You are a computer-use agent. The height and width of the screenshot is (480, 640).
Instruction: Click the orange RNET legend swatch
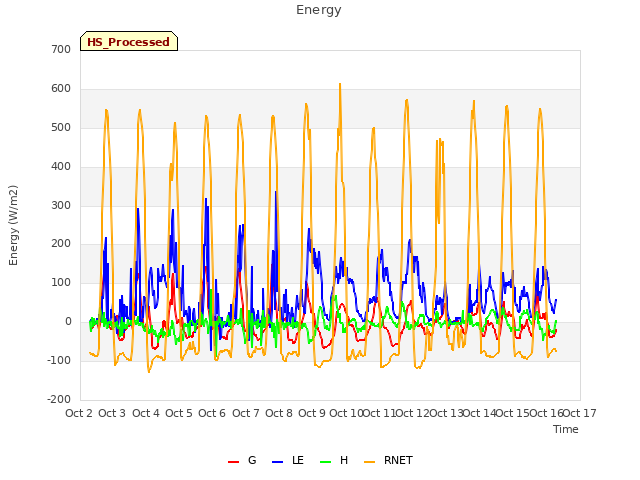[x=369, y=462]
